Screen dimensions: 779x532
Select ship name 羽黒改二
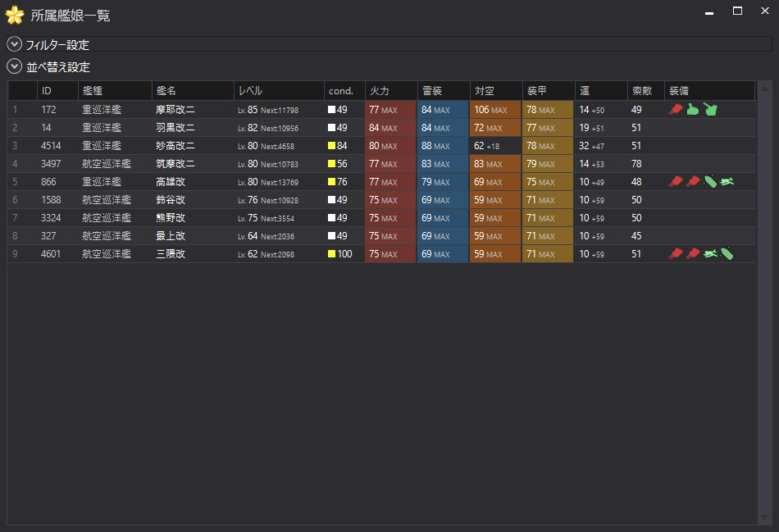(x=175, y=128)
